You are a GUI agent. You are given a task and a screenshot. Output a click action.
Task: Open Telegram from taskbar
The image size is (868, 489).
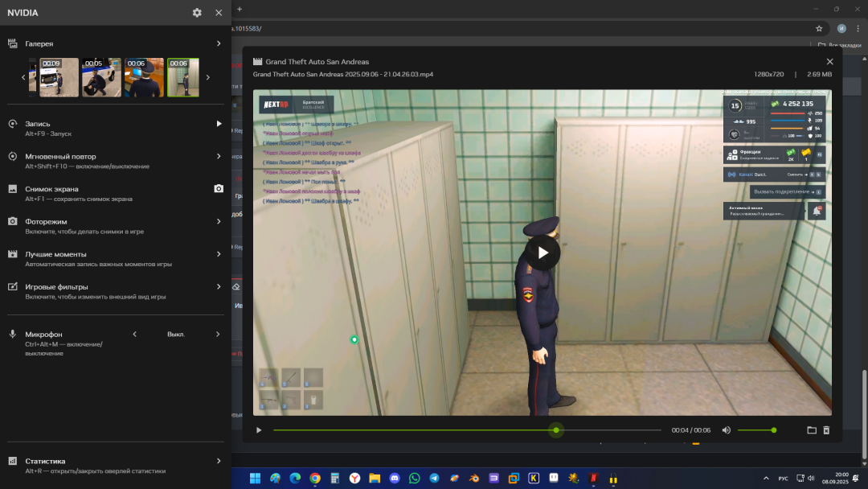click(x=435, y=479)
